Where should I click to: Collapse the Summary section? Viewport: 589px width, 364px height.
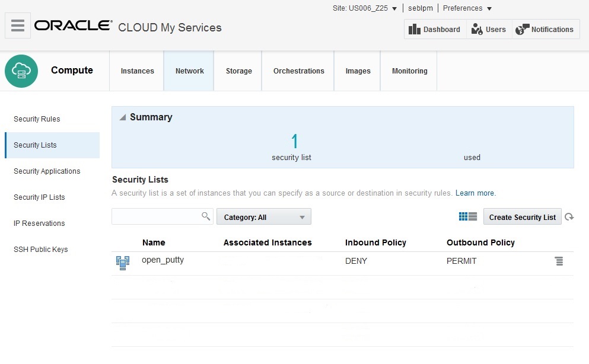pos(123,117)
